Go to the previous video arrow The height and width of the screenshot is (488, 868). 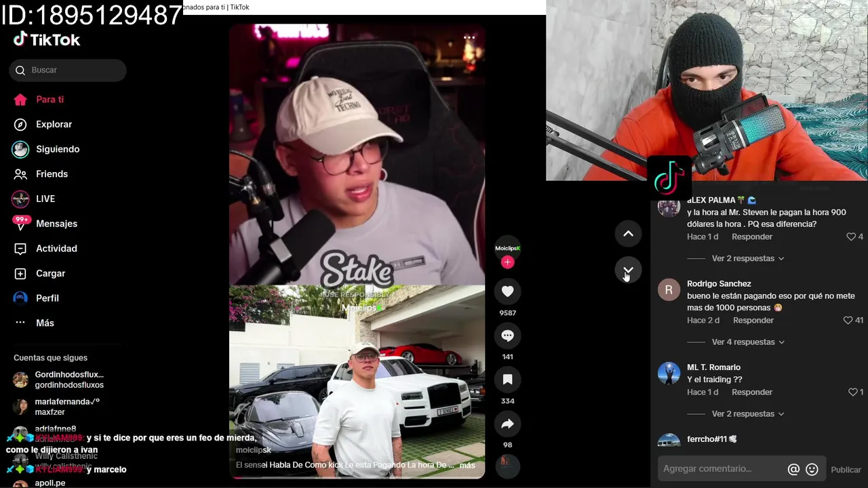629,234
